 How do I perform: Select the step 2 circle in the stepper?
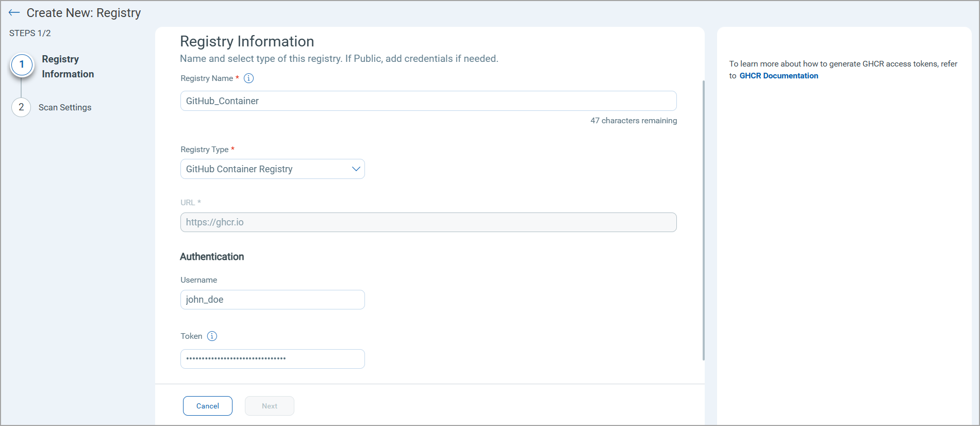pyautogui.click(x=21, y=107)
